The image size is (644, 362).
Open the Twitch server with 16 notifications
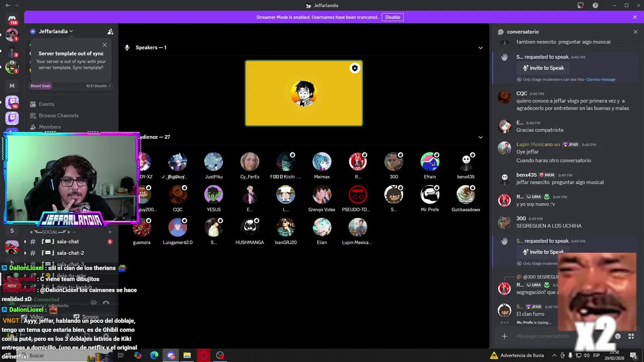click(x=12, y=103)
